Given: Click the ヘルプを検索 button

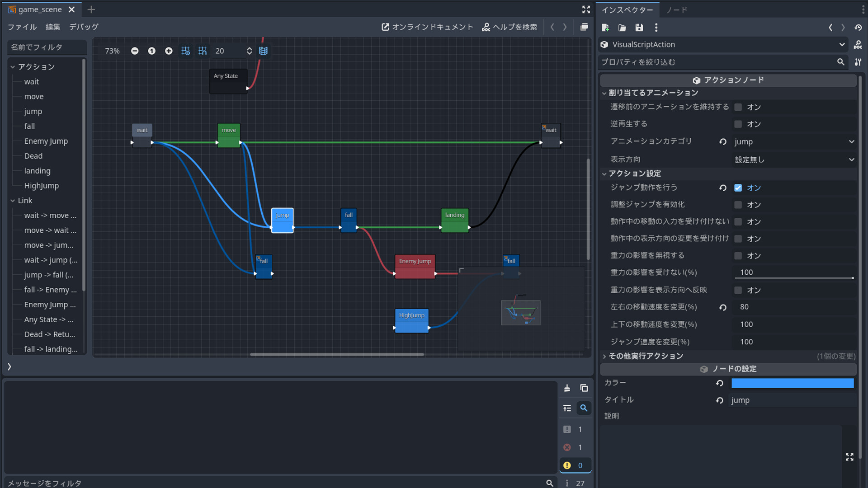Looking at the screenshot, I should 509,27.
